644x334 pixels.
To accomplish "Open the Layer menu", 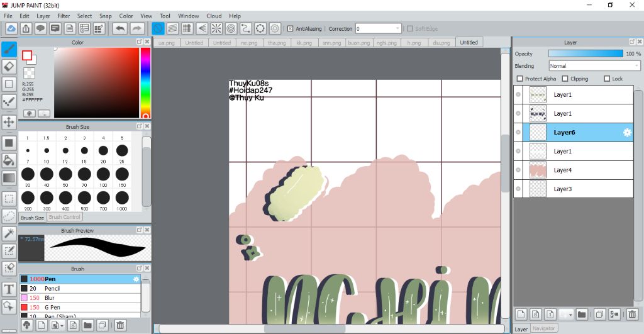I will click(43, 16).
